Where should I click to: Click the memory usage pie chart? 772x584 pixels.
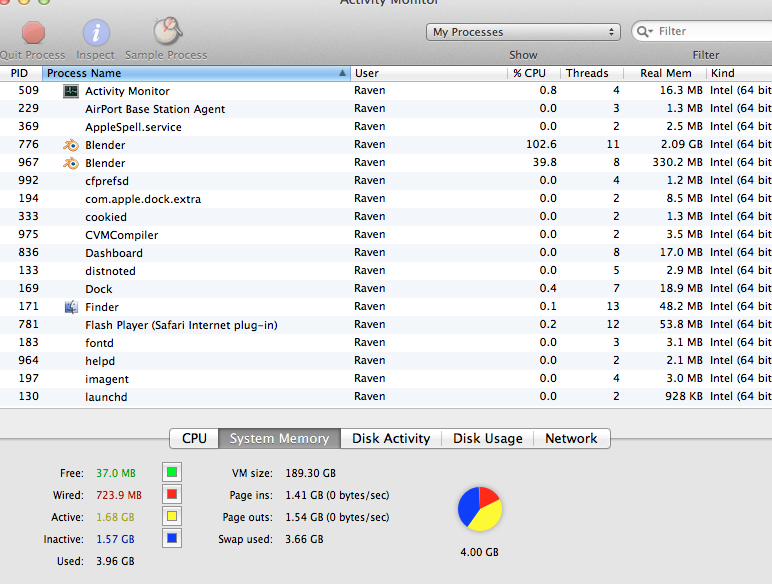480,509
